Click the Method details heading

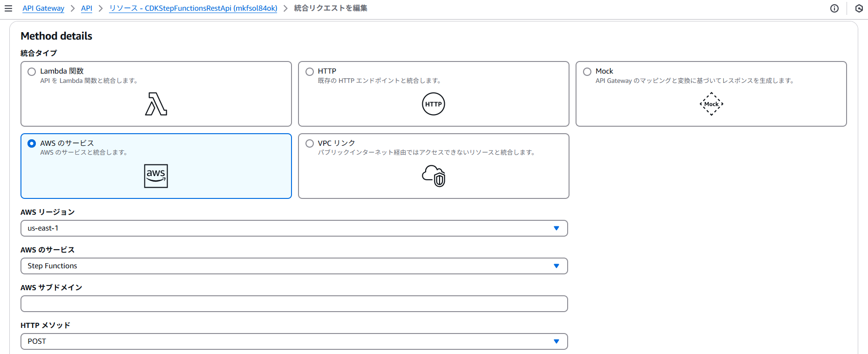[56, 36]
